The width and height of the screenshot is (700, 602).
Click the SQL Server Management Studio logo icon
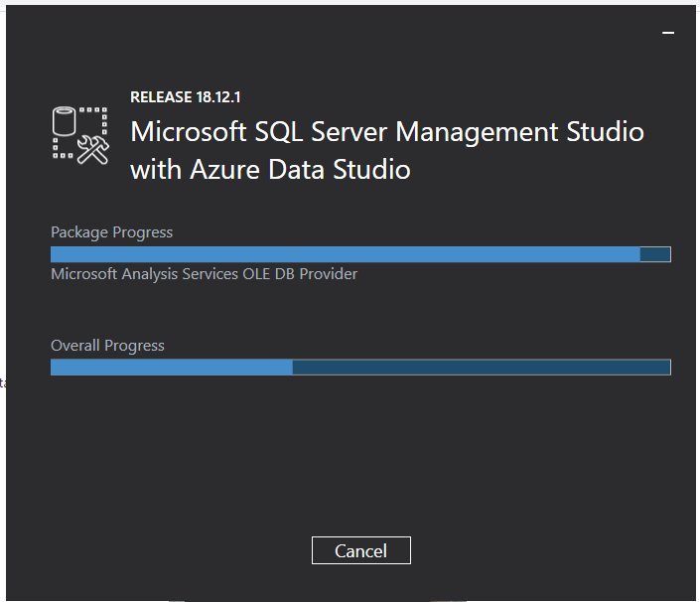tap(80, 136)
